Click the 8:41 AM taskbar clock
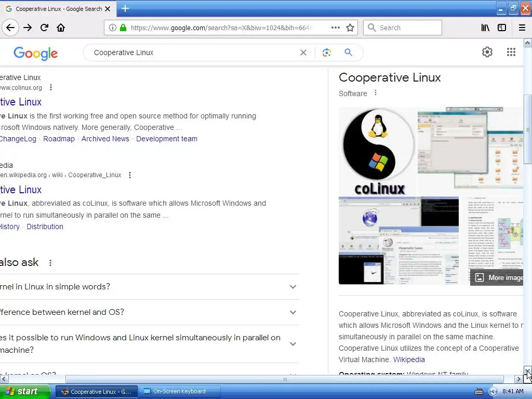The image size is (532, 399). pos(512,392)
